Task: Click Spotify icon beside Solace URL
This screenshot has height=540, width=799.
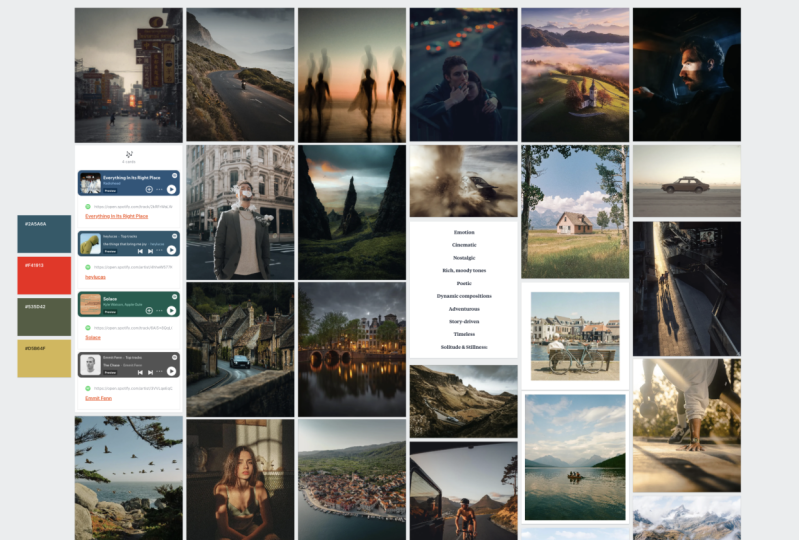Action: coord(88,328)
